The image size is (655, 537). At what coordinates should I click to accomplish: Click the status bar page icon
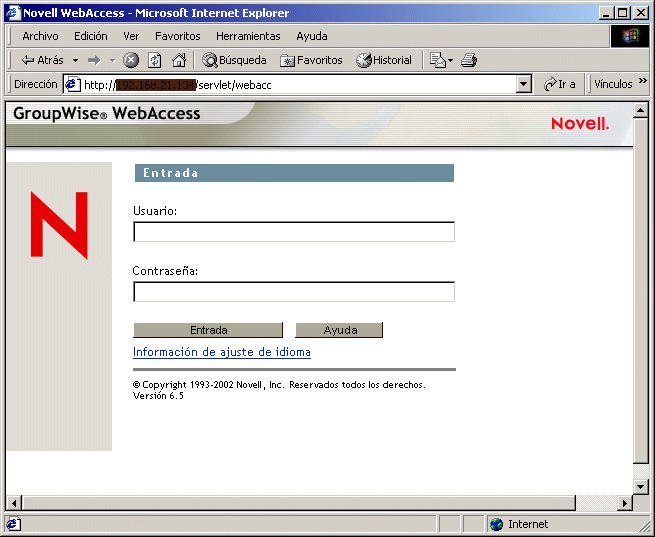[13, 524]
